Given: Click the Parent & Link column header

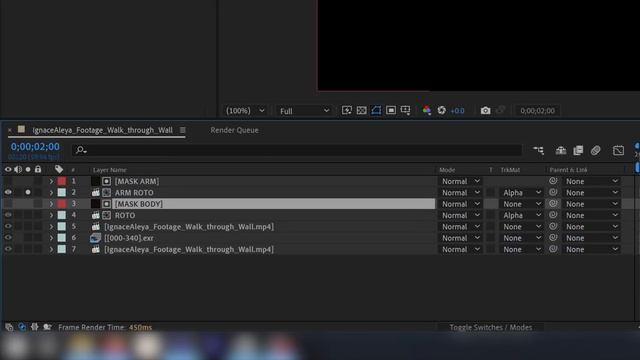Looking at the screenshot, I should (568, 169).
